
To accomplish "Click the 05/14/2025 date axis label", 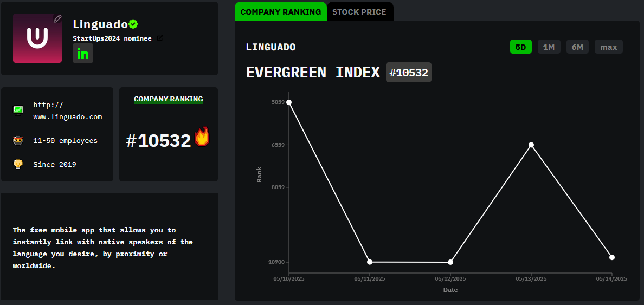I will pos(611,279).
